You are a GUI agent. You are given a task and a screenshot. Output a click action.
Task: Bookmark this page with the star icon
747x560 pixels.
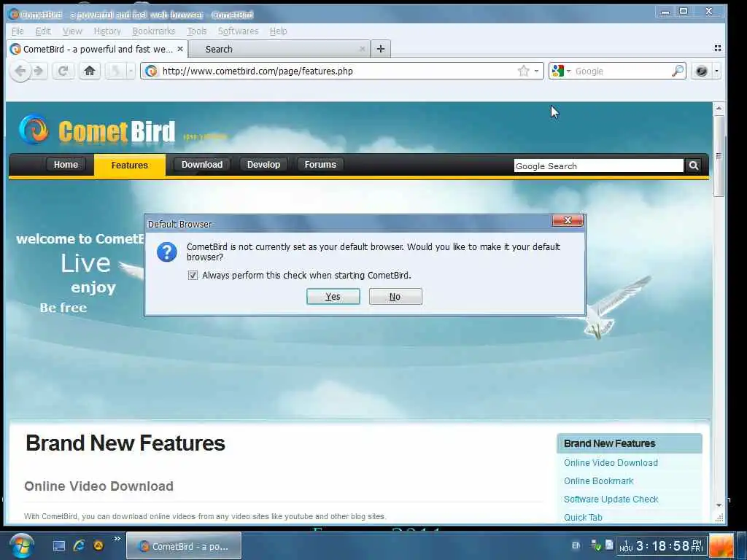[523, 71]
